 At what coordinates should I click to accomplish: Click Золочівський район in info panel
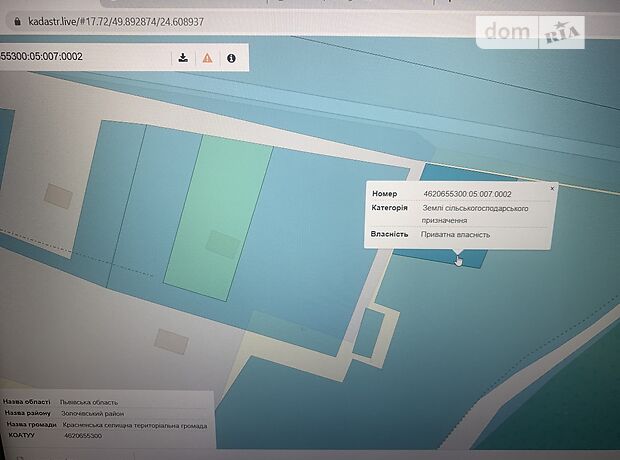tap(91, 414)
